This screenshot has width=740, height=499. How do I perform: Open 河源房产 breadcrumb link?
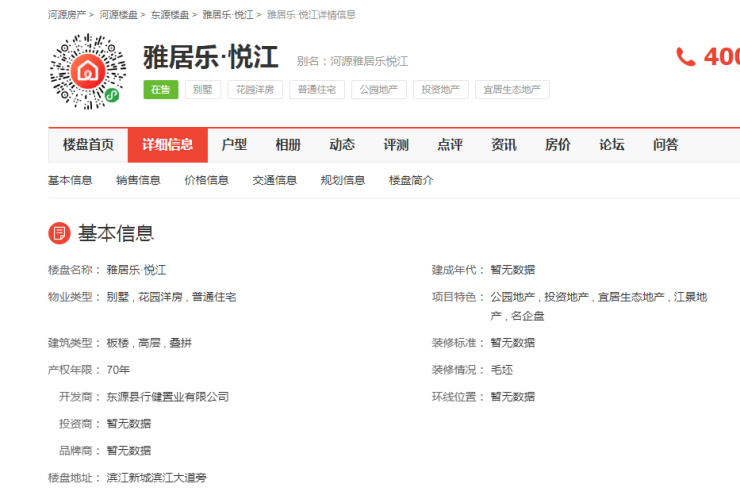[x=67, y=15]
